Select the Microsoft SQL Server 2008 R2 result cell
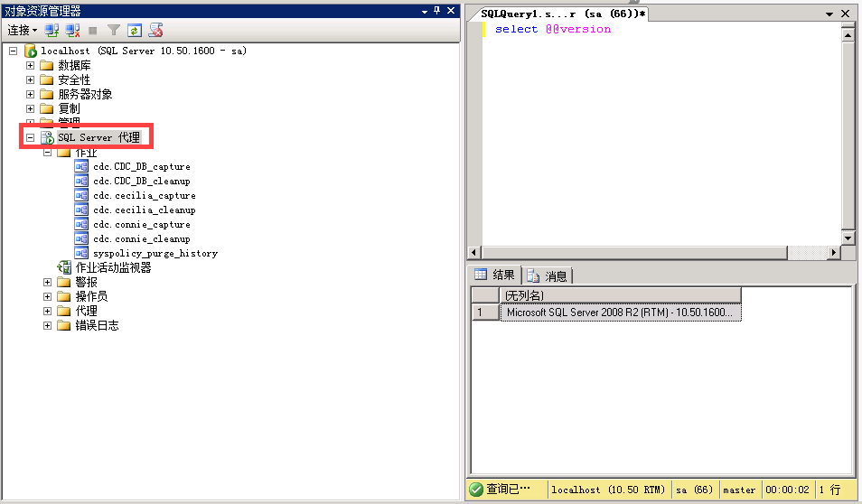This screenshot has width=862, height=504. tap(621, 313)
